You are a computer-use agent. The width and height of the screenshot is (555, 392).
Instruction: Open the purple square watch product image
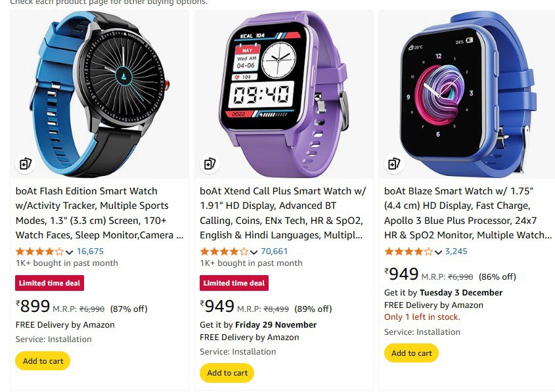pyautogui.click(x=284, y=94)
